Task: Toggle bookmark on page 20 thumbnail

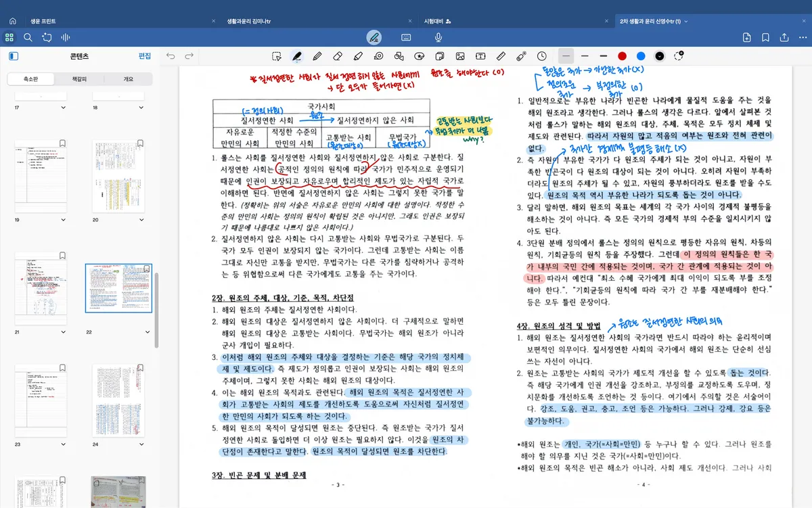Action: [x=140, y=144]
